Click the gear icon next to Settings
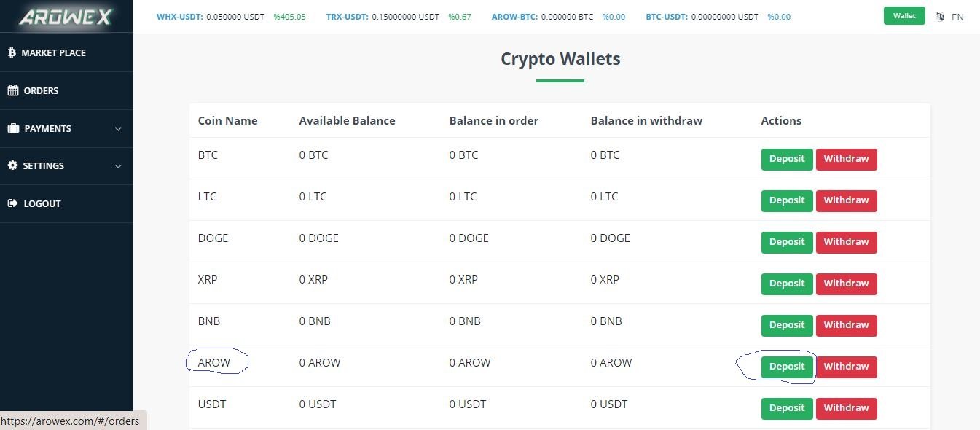Viewport: 980px width, 430px height. point(12,165)
